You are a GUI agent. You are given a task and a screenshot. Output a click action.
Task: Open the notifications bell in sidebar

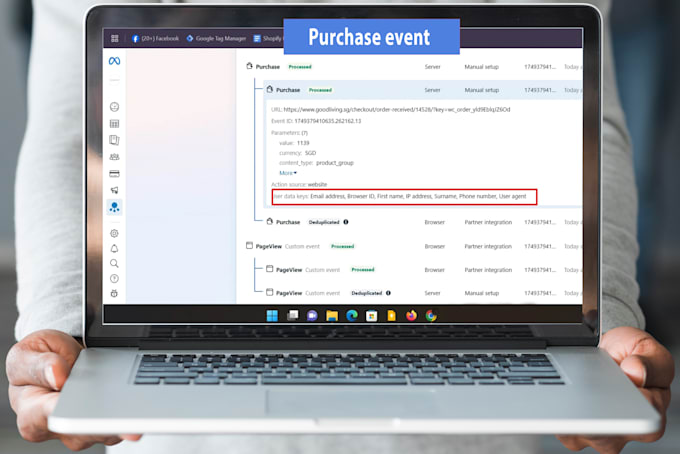(114, 248)
